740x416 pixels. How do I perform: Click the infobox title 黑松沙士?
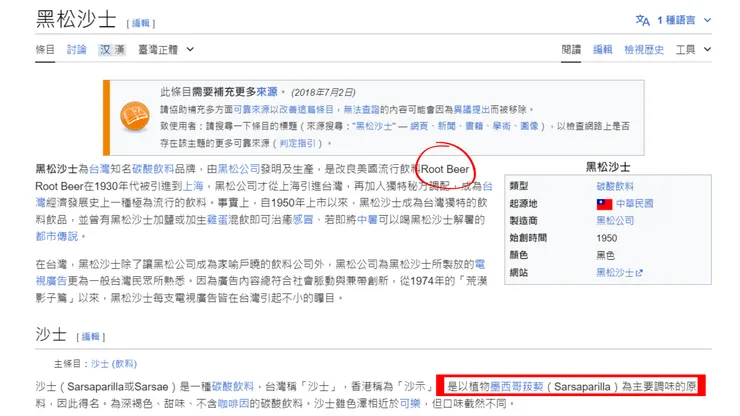[608, 167]
